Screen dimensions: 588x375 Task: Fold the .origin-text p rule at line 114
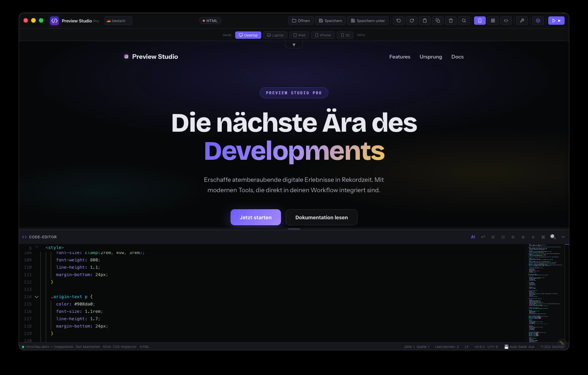pyautogui.click(x=37, y=297)
